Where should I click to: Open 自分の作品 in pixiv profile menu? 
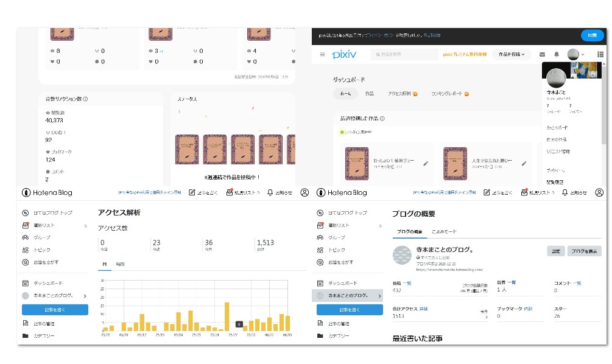(557, 139)
